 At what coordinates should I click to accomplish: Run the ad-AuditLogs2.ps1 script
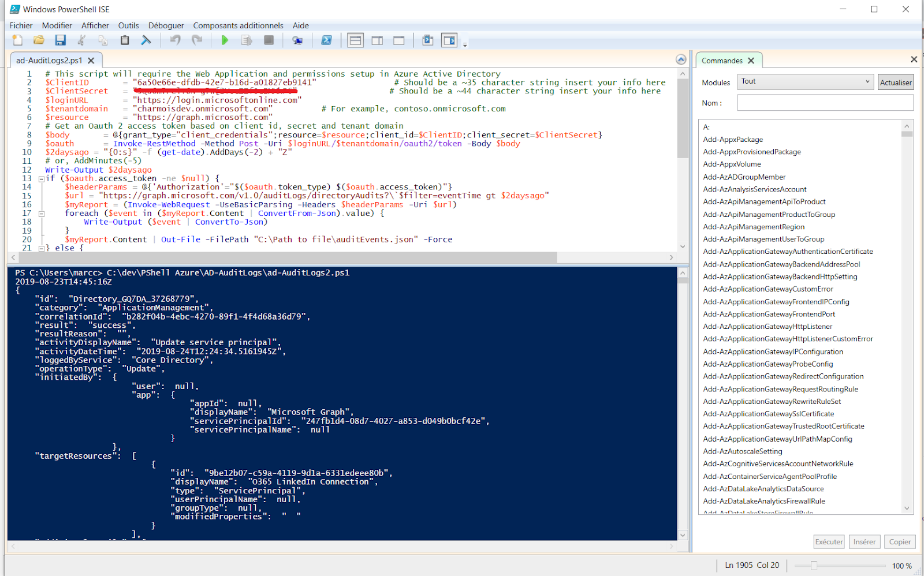coord(225,40)
